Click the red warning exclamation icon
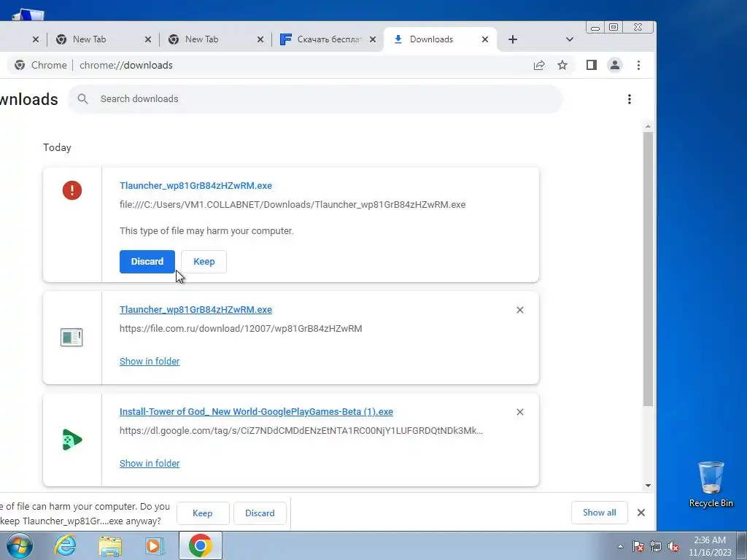Screen dimensions: 747x560 [72, 190]
